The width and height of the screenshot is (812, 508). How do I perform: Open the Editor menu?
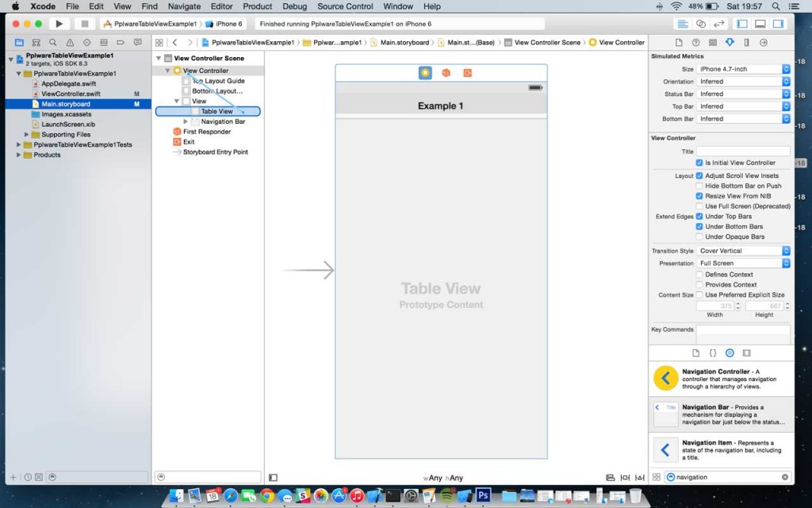click(x=221, y=6)
